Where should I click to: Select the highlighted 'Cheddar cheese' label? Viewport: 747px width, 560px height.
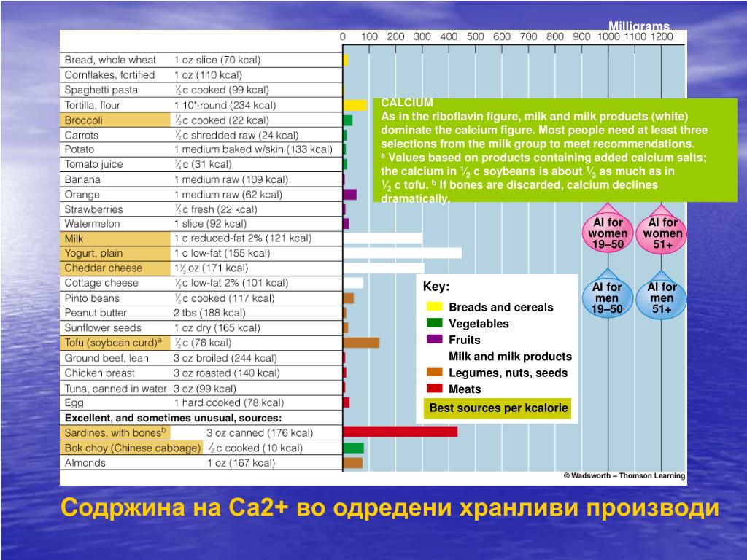point(115,268)
